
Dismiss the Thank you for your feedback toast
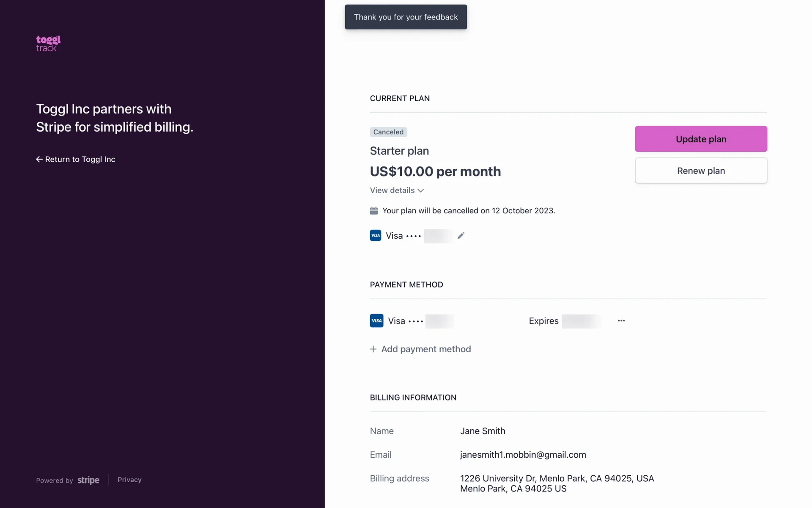[406, 17]
